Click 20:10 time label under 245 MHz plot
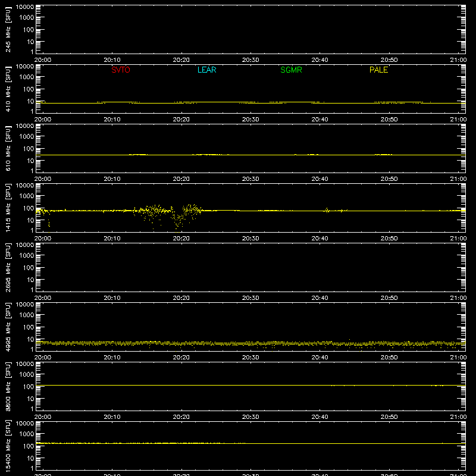 click(112, 60)
